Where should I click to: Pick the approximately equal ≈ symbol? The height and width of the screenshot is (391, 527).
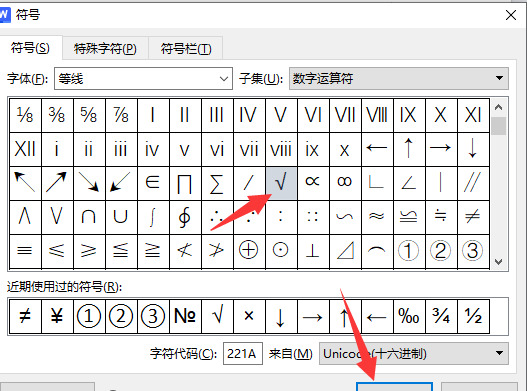tap(377, 217)
